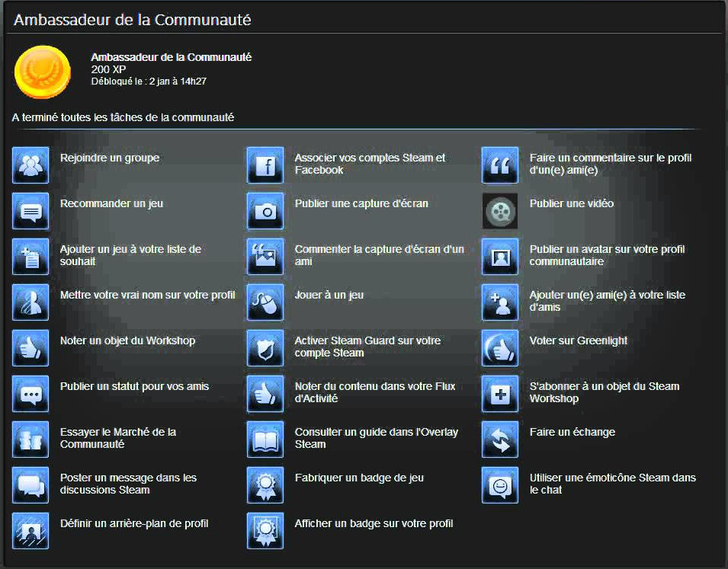
Task: Click Définir un arrière-plan de profil
Action: (134, 523)
